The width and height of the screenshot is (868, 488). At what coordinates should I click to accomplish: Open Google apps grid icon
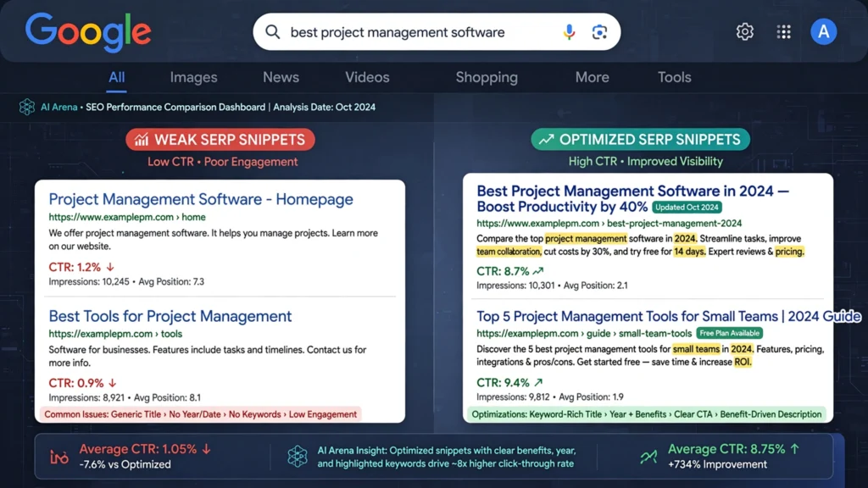[x=784, y=31]
